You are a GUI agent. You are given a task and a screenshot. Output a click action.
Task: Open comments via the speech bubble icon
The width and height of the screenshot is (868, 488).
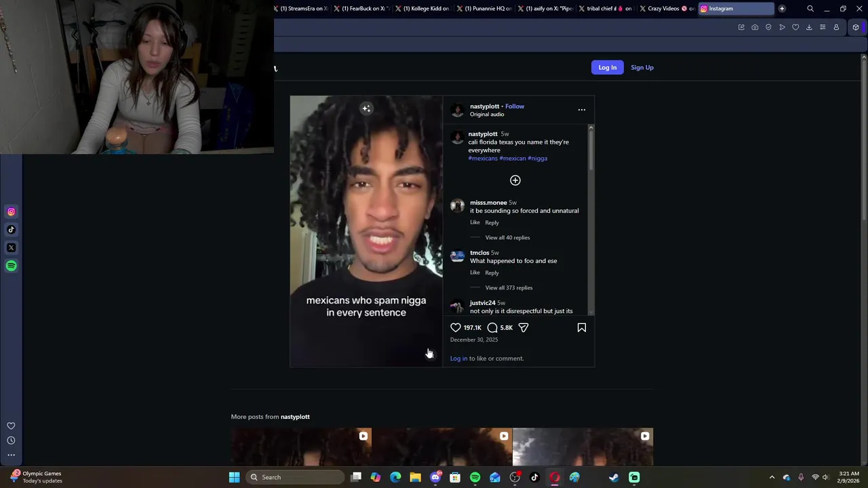click(x=492, y=327)
